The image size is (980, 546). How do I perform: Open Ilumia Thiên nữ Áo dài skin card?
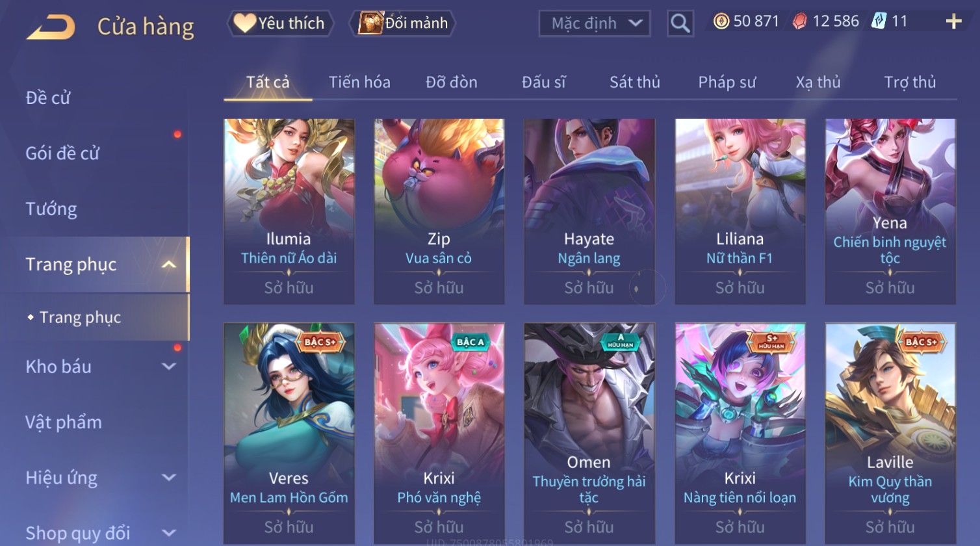click(289, 211)
